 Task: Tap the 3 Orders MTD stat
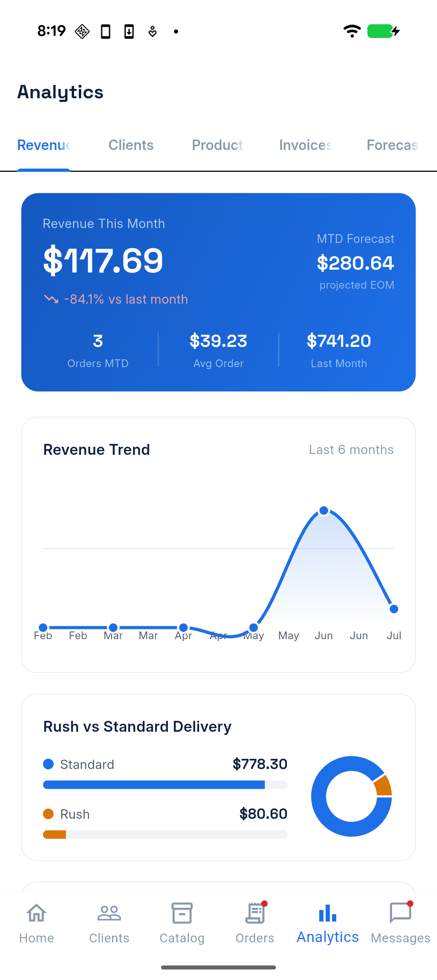[x=98, y=351]
